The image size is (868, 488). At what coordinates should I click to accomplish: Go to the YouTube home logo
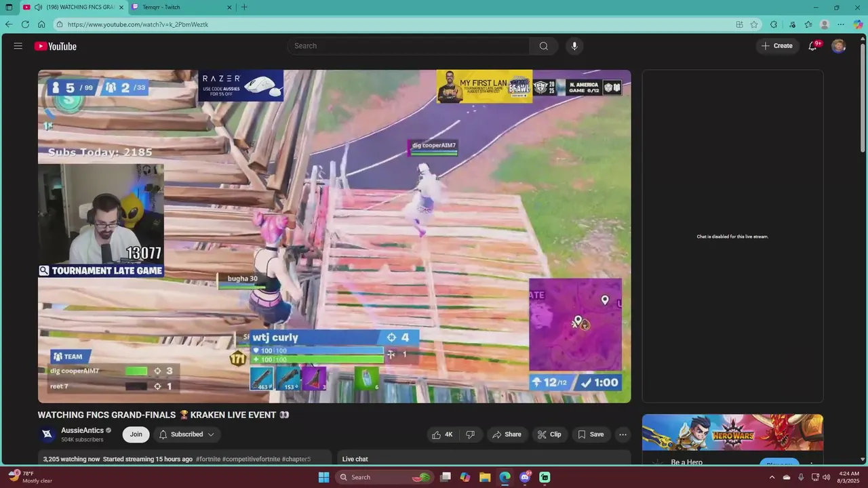[56, 46]
